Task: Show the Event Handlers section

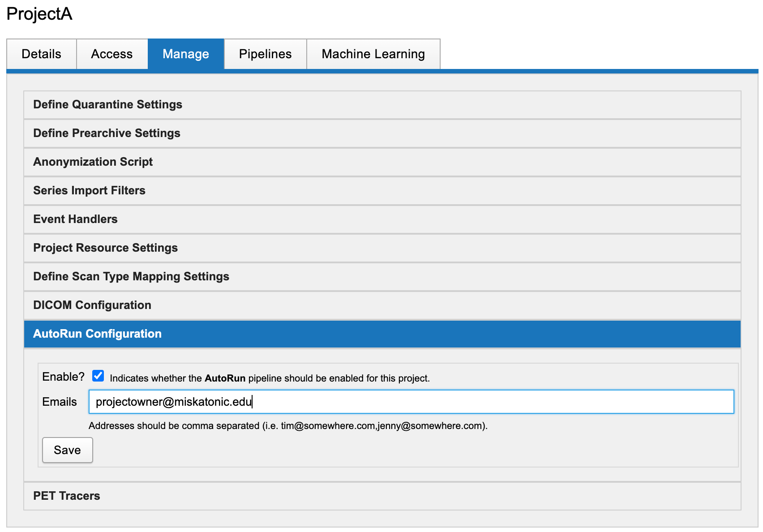Action: click(75, 219)
